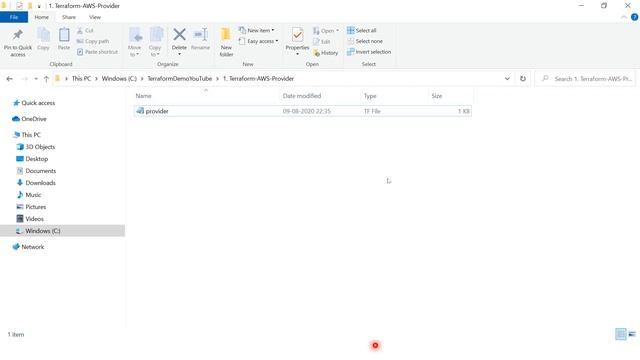Open Downloads in sidebar
Screen dimensions: 640x360
(x=40, y=183)
